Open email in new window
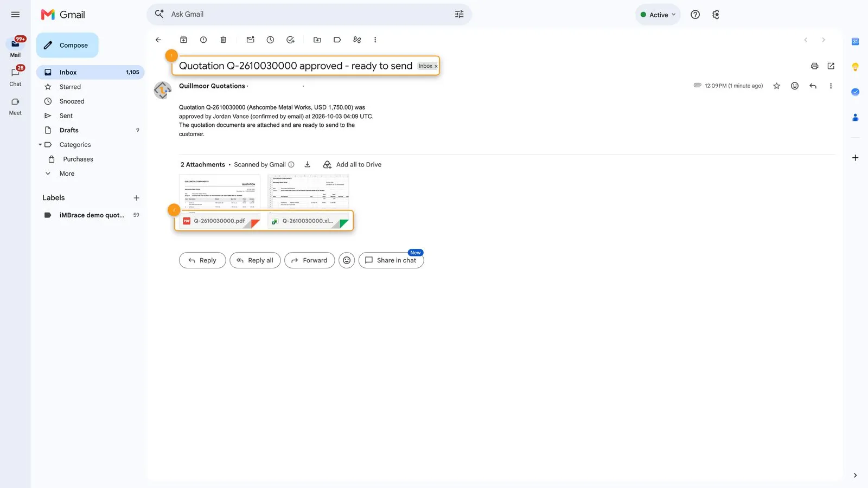 [x=831, y=66]
